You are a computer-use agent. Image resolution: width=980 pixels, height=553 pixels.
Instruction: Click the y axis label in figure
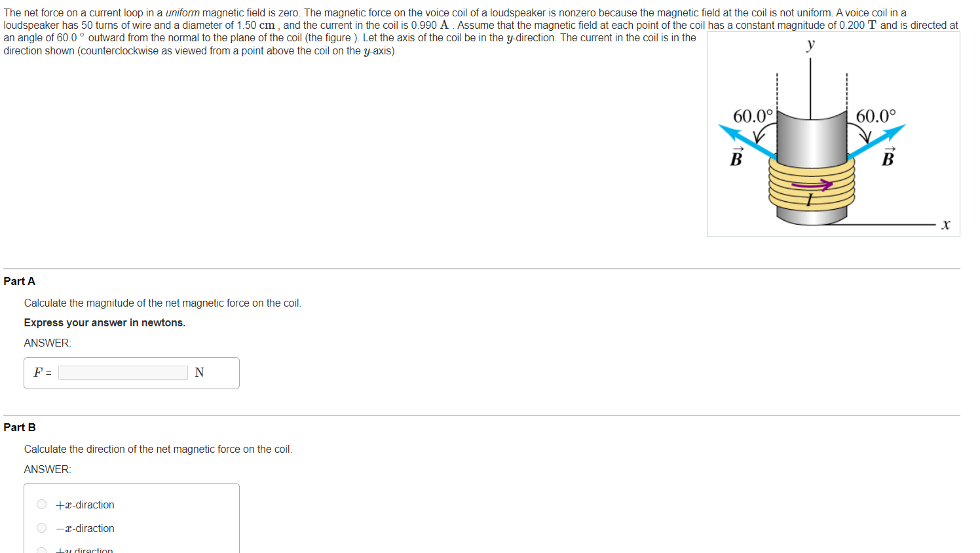click(811, 45)
